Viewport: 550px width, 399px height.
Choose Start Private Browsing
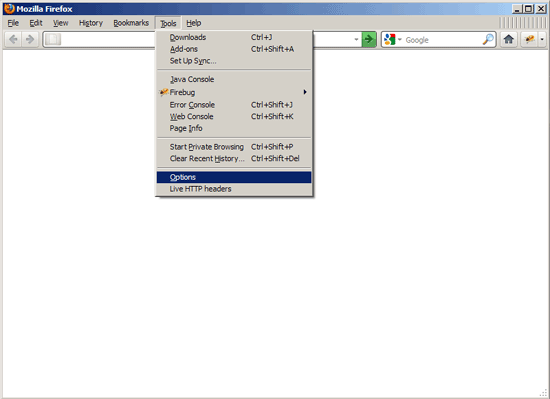(x=234, y=147)
